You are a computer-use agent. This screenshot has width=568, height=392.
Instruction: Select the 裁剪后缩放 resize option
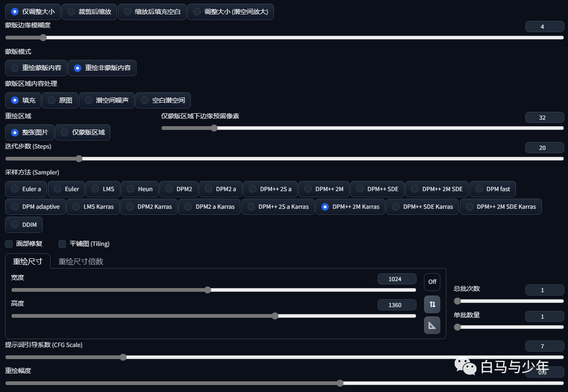pyautogui.click(x=89, y=12)
